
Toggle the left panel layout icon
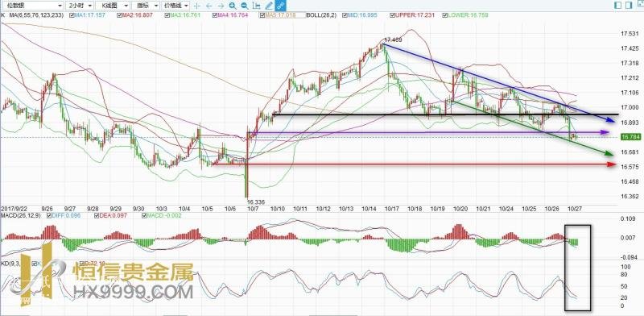coord(617,6)
